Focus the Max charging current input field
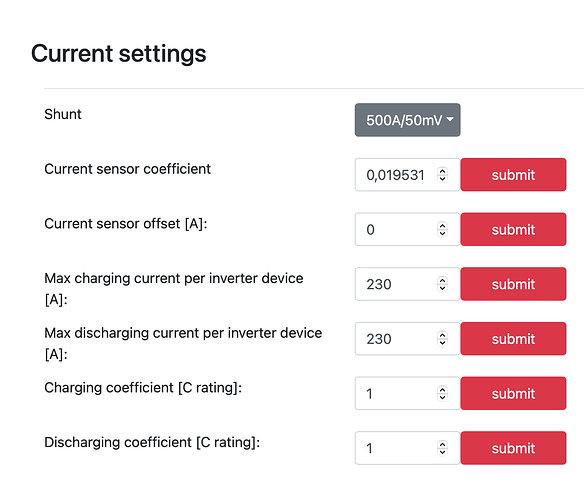Screen dimensions: 584x500 point(407,284)
